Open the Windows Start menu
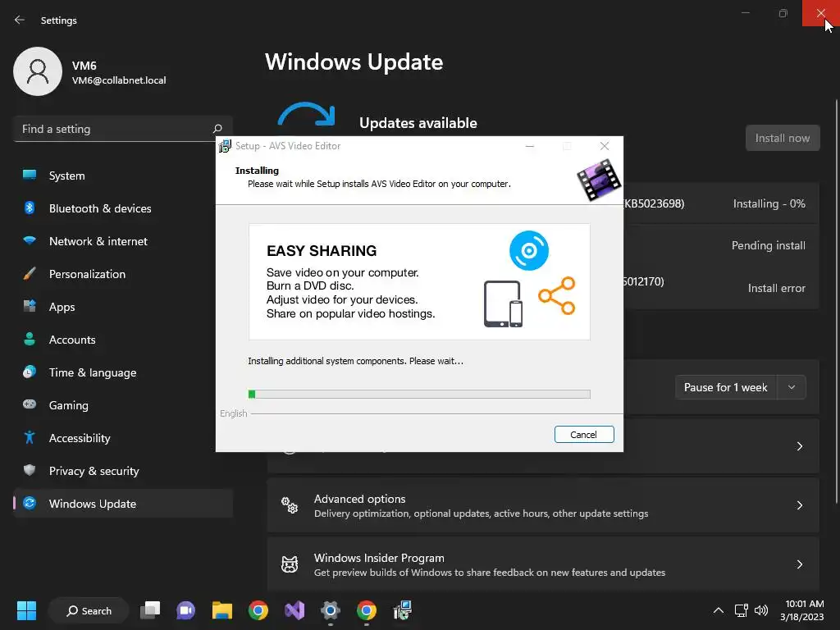The image size is (840, 630). click(26, 610)
